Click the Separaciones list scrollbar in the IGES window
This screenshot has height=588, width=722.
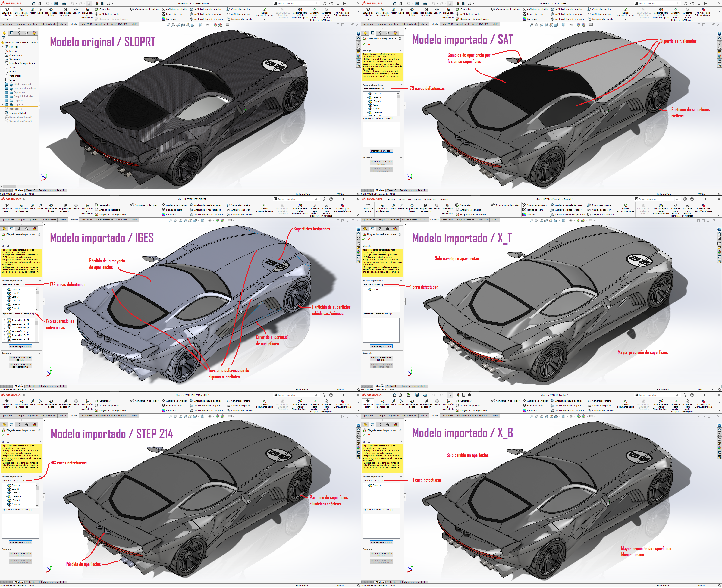pyautogui.click(x=37, y=331)
